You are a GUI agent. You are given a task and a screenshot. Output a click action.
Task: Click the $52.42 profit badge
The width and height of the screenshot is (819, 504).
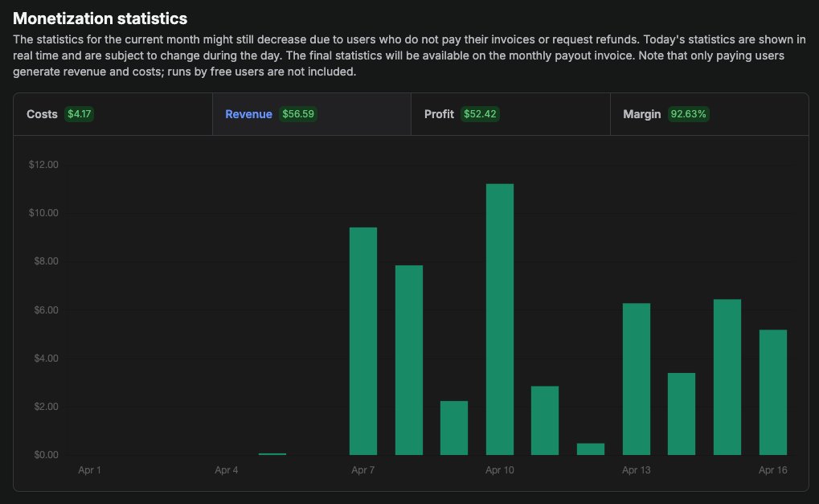[480, 114]
